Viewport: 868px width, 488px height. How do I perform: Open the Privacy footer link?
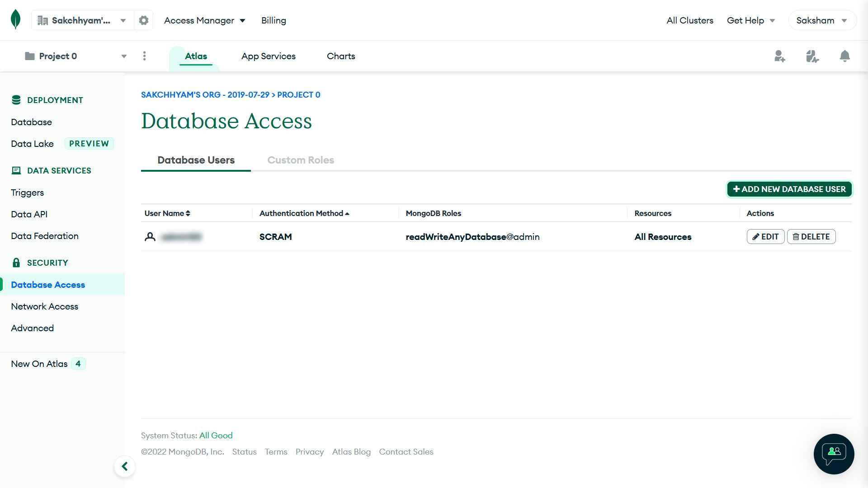[x=310, y=451]
